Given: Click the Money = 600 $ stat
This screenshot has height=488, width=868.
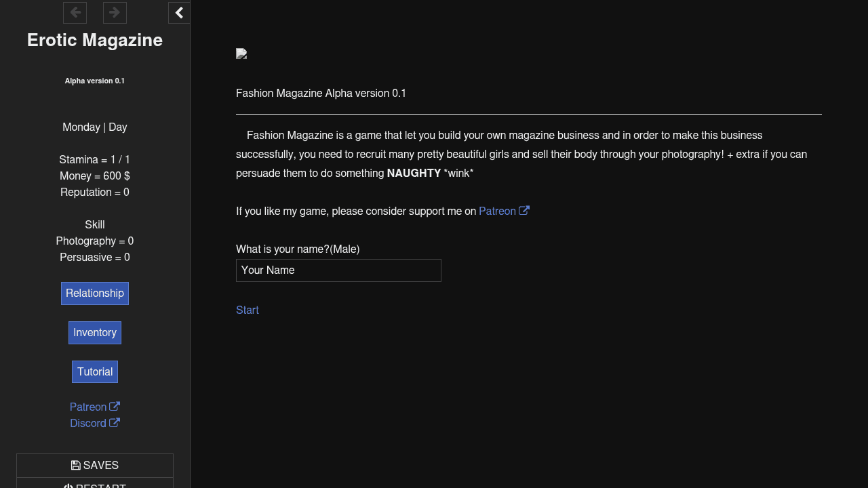Looking at the screenshot, I should click(x=95, y=176).
